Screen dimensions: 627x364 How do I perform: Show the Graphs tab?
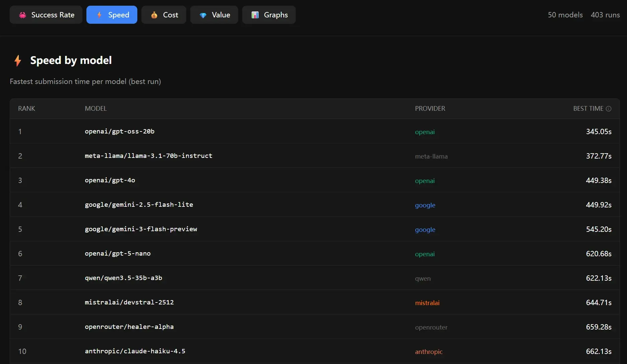269,15
